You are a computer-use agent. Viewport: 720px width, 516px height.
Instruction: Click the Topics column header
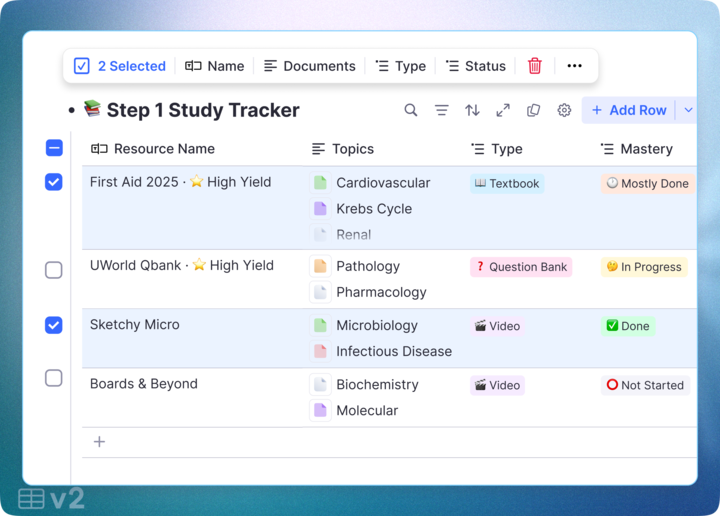pos(343,149)
